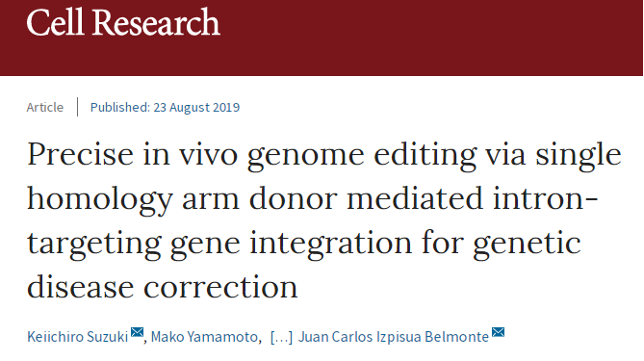Click the '23 August 2019' date text

point(196,107)
